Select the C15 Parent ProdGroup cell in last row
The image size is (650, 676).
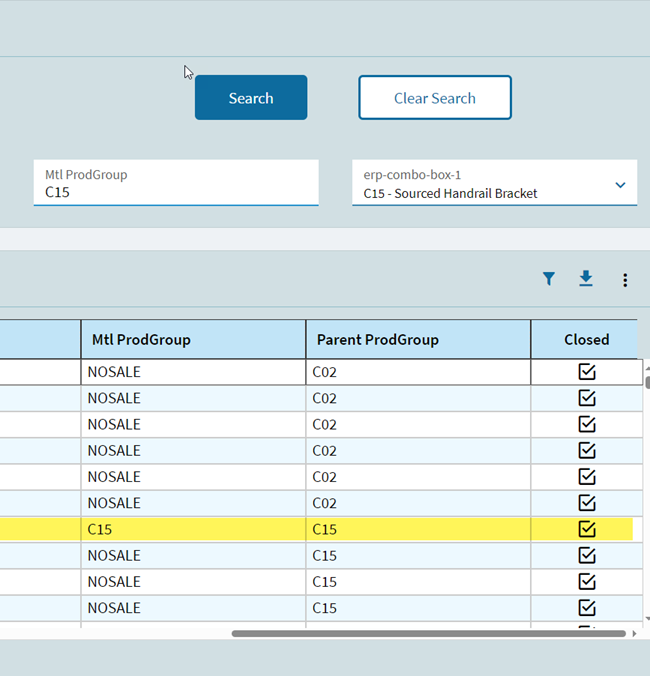(417, 608)
